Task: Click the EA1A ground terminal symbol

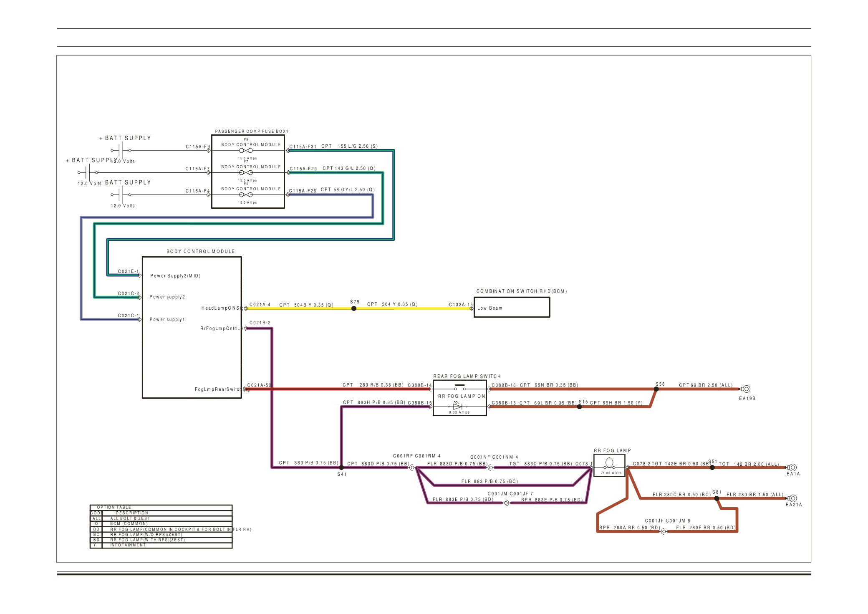Action: [x=792, y=467]
